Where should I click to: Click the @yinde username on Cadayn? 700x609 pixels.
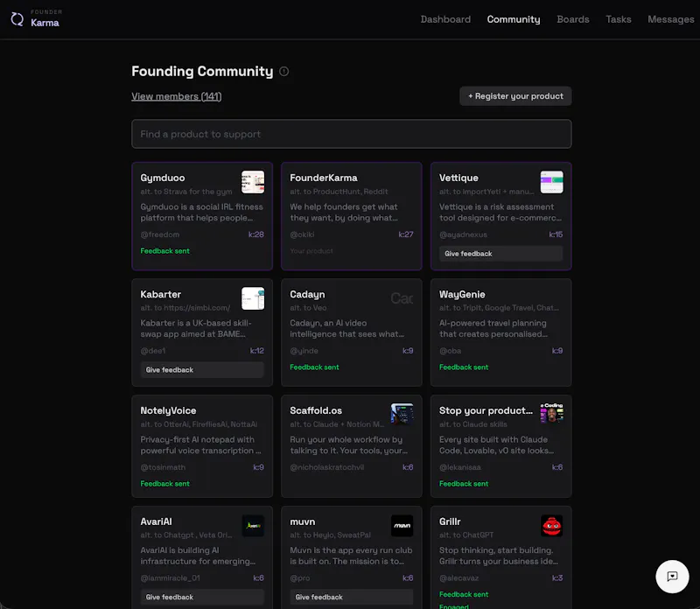(304, 351)
